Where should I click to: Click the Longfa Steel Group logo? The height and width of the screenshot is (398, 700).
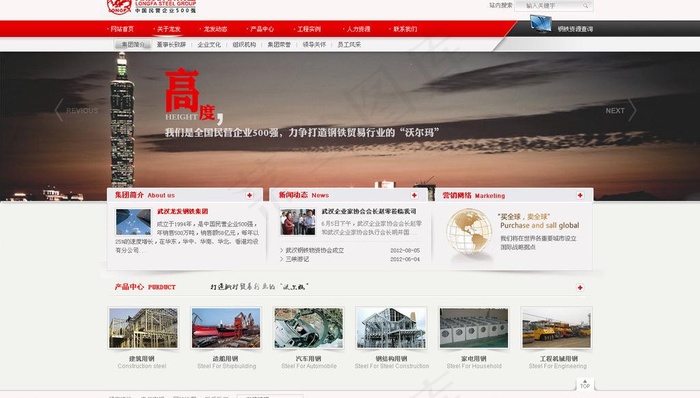pyautogui.click(x=151, y=6)
